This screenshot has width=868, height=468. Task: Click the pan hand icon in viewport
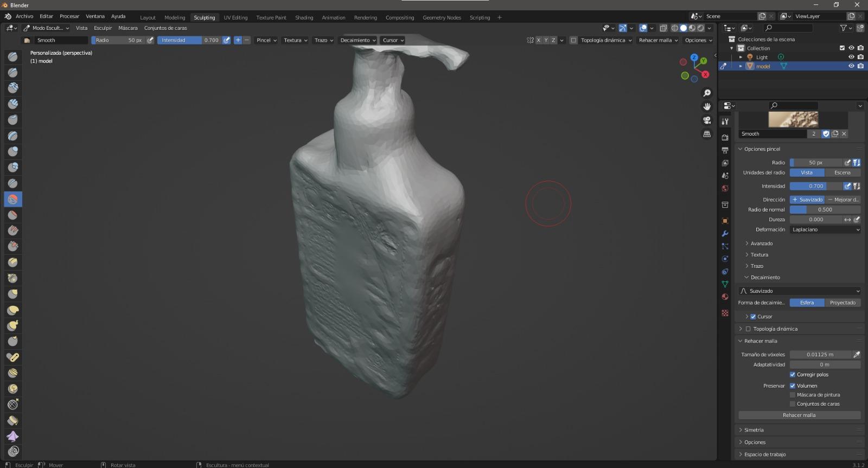[x=707, y=107]
